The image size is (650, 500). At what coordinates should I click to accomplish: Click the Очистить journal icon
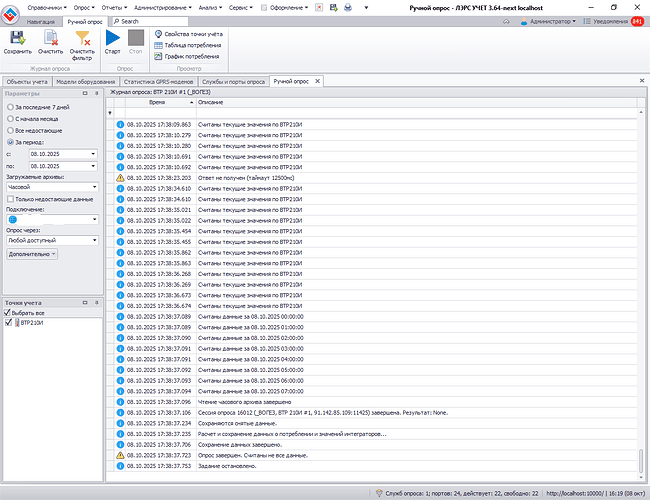[x=50, y=38]
